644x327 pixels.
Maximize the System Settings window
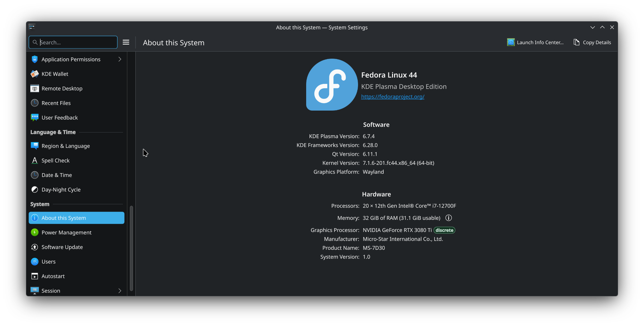[x=602, y=27]
